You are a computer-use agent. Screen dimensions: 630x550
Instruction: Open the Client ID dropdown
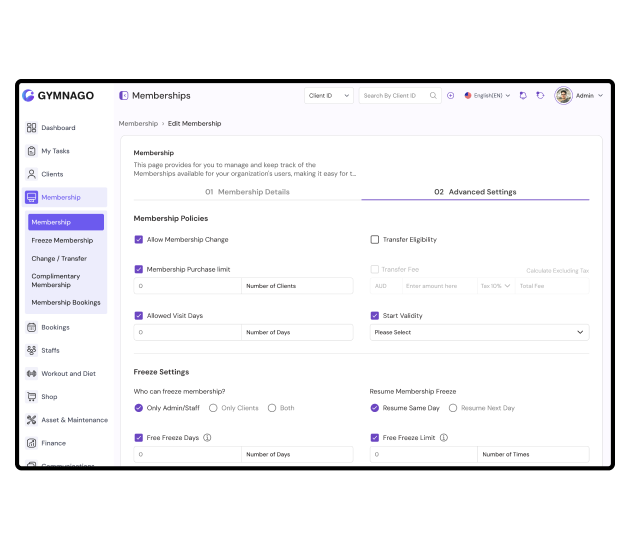tap(329, 96)
